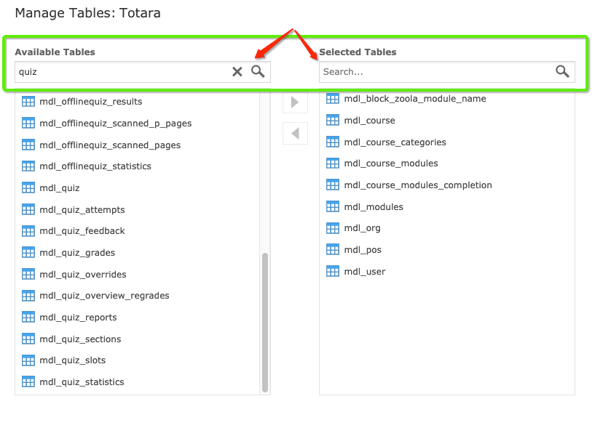This screenshot has height=428, width=603.
Task: Click table icon beside mdl_quiz_grades
Action: pyautogui.click(x=28, y=253)
